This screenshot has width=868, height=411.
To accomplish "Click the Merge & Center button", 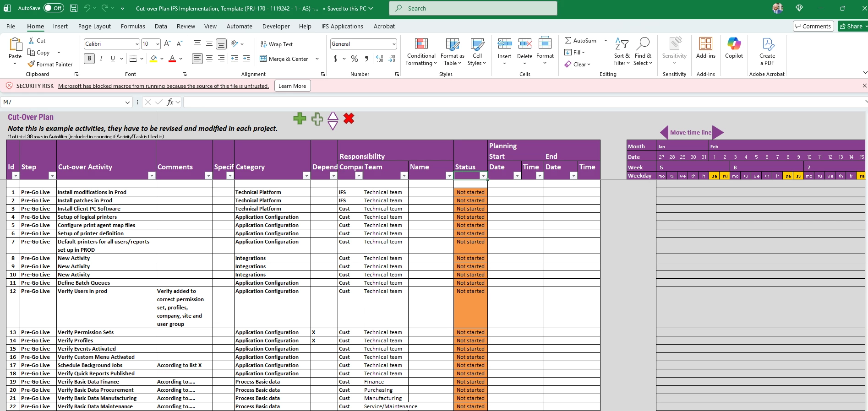I will point(284,59).
